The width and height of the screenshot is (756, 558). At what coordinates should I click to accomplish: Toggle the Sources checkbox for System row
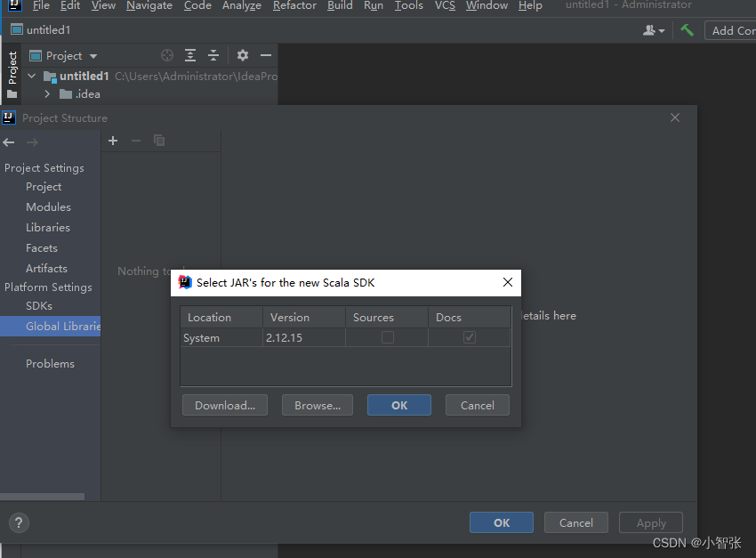click(x=387, y=337)
